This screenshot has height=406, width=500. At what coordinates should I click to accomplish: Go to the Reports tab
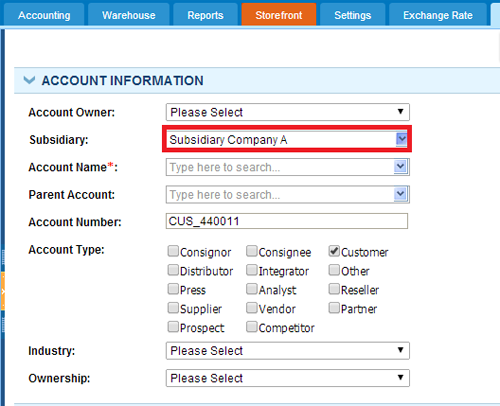point(205,15)
